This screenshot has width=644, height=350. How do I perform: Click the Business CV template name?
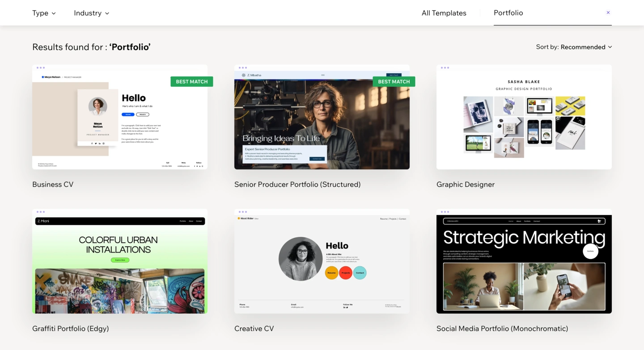[x=53, y=184]
